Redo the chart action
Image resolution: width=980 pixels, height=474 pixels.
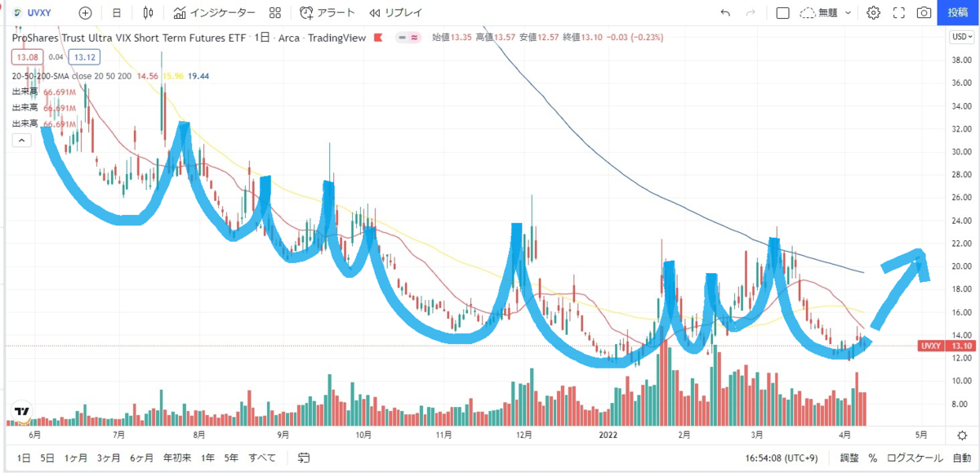751,13
